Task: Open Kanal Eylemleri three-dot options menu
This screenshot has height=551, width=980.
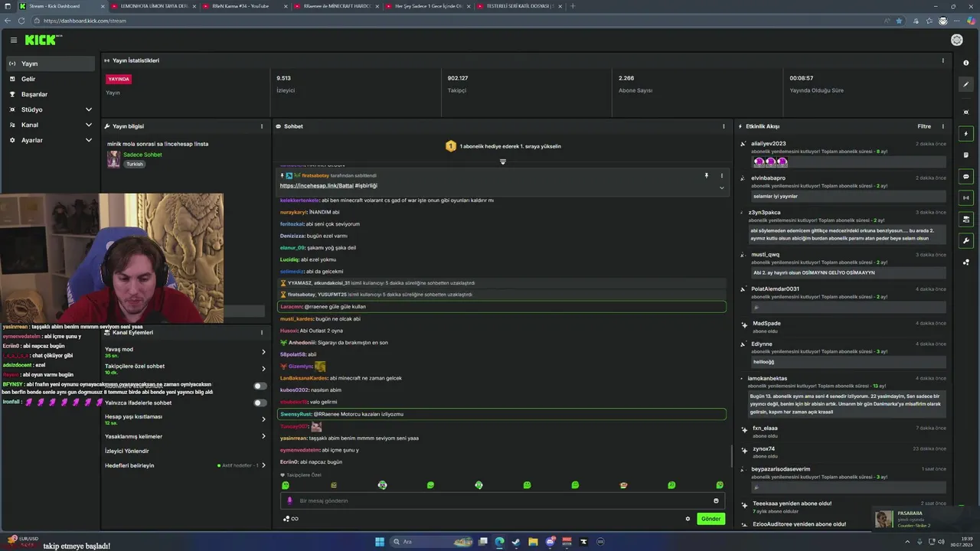Action: (x=262, y=332)
